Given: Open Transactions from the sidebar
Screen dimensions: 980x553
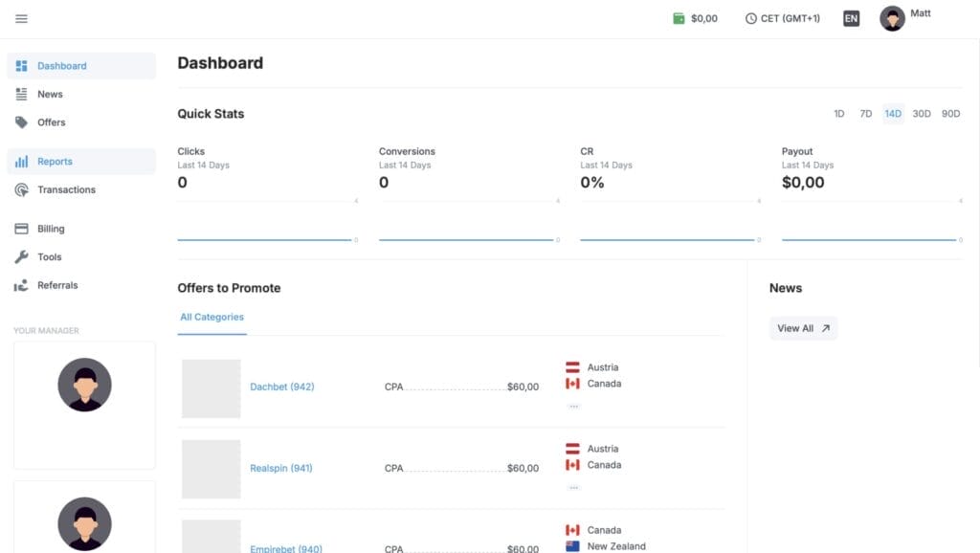Looking at the screenshot, I should coord(66,189).
